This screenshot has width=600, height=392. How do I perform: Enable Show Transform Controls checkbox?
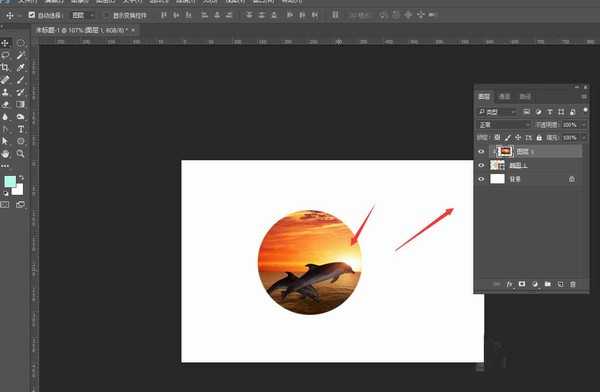click(x=106, y=15)
